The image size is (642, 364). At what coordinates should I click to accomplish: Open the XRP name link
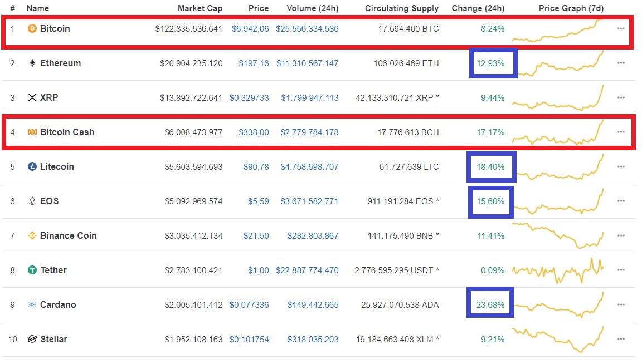tap(48, 97)
